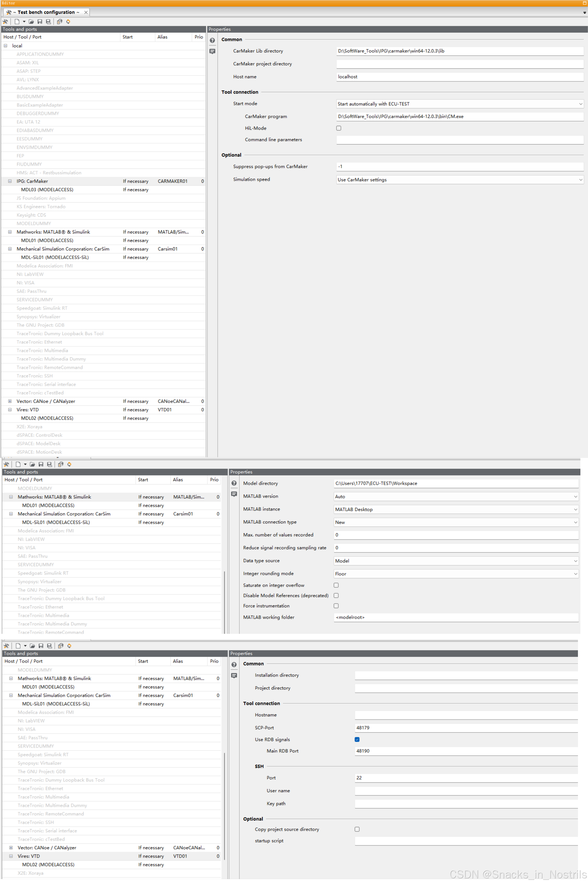Select the MDL03 (MODELACCESS) port row

(x=47, y=190)
